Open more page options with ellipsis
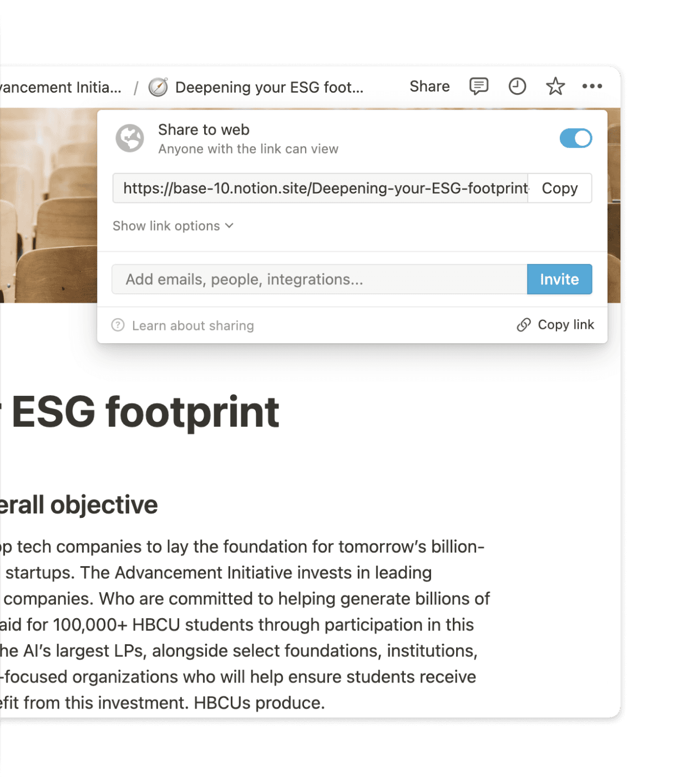Viewport: 688px width, 784px height. (x=593, y=86)
